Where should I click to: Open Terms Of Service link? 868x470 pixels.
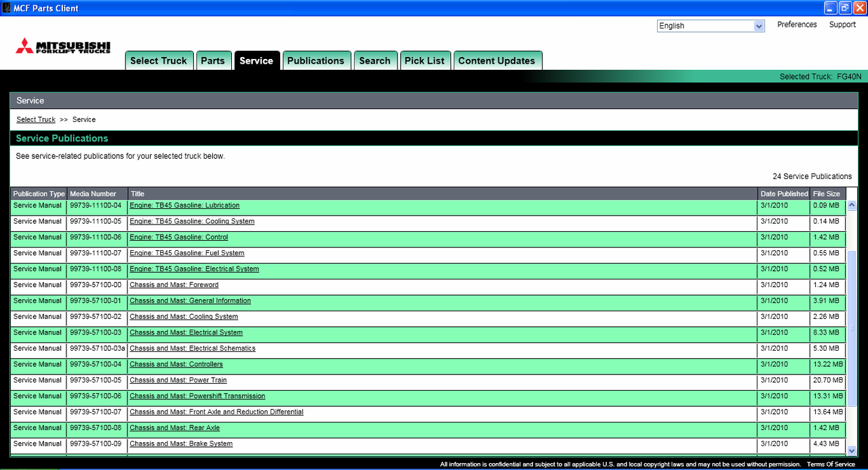(831, 465)
